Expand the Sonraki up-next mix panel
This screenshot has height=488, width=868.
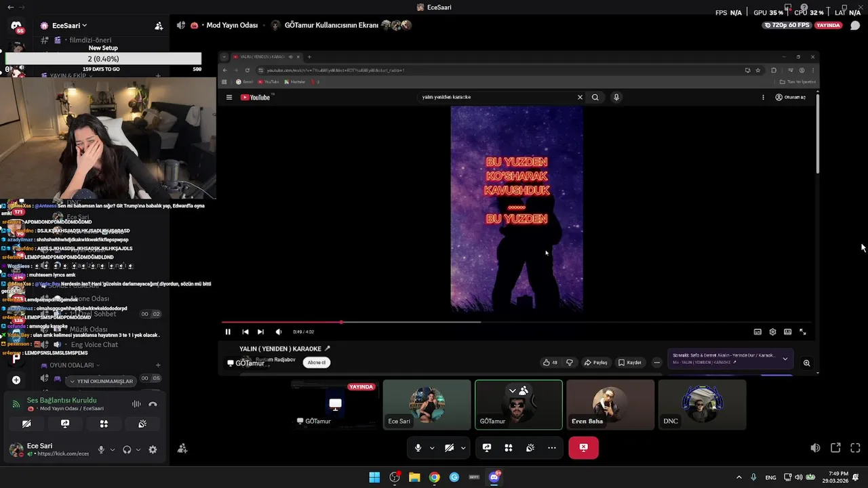click(x=785, y=359)
